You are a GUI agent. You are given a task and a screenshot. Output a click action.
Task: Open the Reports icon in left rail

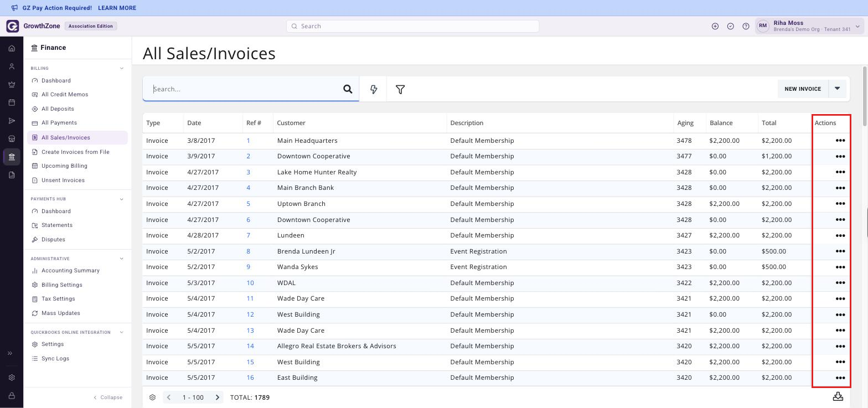pos(12,175)
